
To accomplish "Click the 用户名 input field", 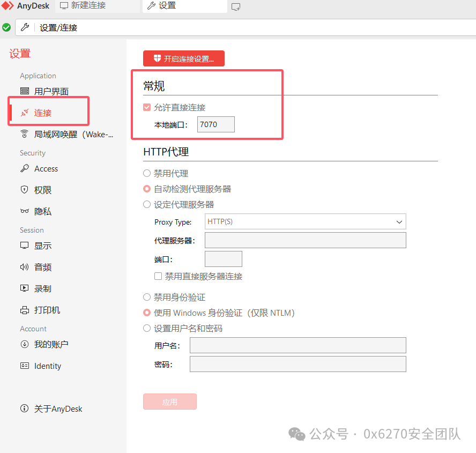I will (x=298, y=345).
